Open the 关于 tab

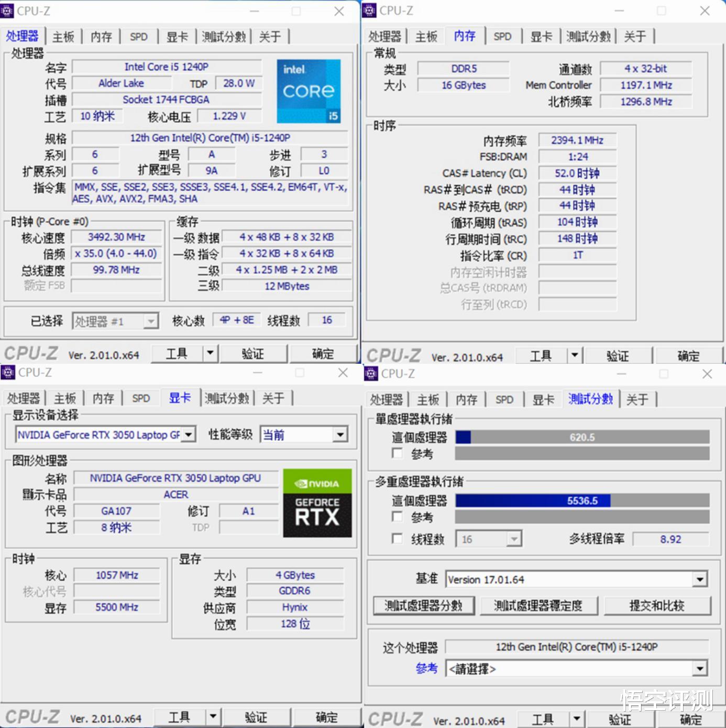tap(270, 36)
